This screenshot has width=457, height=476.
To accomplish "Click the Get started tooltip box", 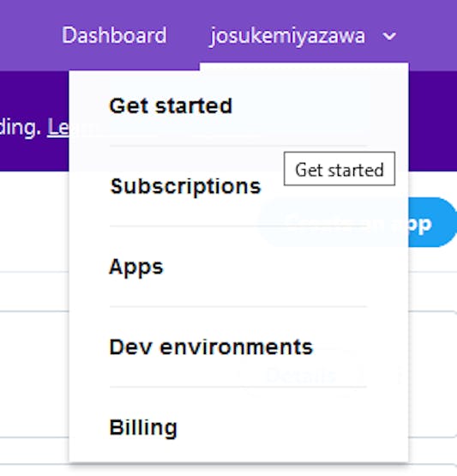I will click(340, 168).
